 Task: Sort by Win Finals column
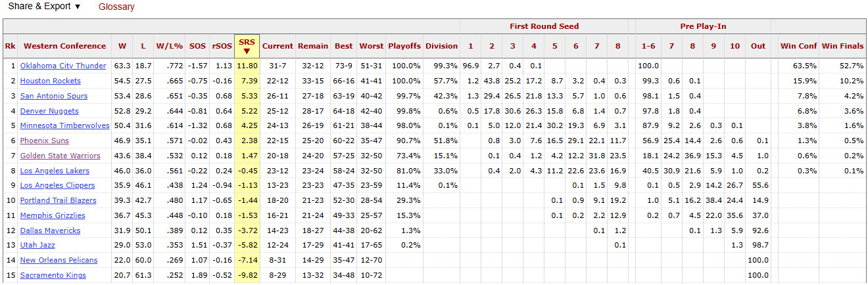pos(842,46)
